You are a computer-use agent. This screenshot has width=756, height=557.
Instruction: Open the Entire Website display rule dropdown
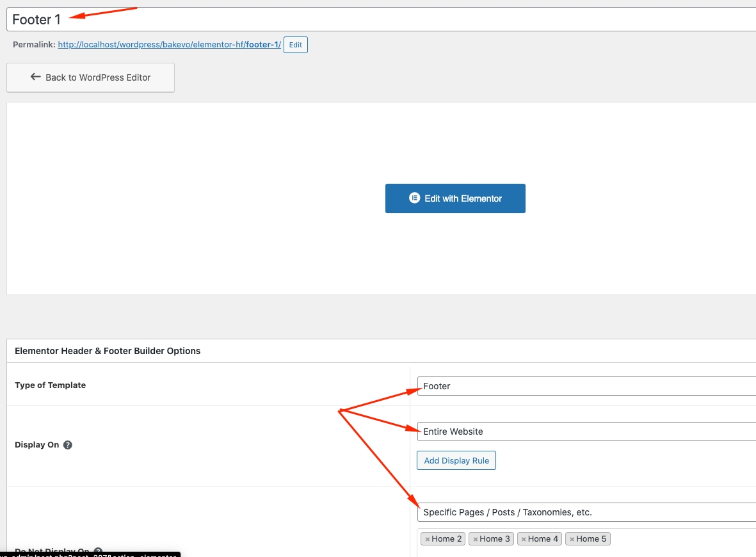[586, 432]
